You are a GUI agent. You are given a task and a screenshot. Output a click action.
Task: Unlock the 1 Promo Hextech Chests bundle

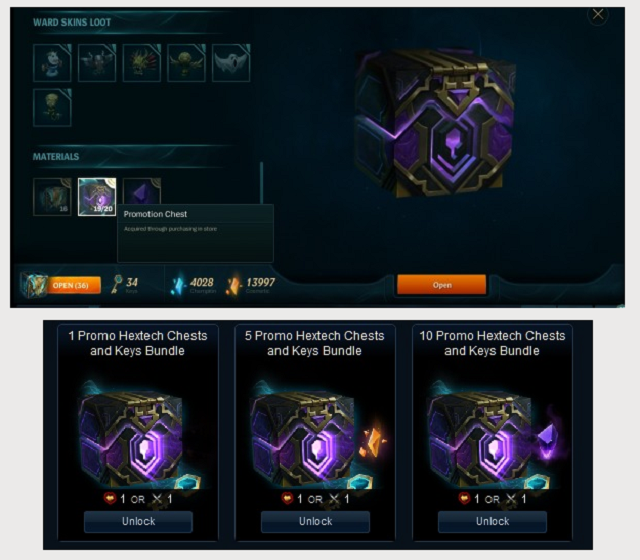[138, 522]
